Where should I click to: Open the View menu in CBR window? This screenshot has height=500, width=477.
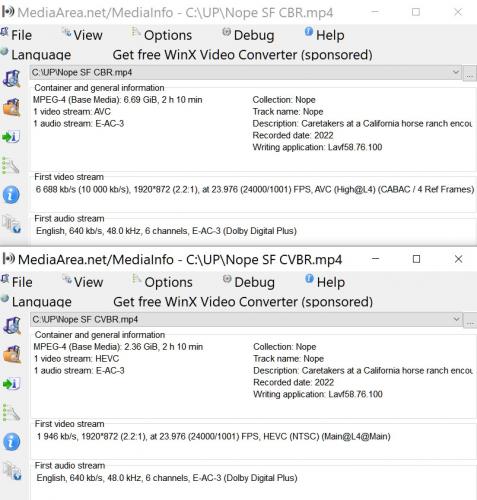[x=82, y=35]
